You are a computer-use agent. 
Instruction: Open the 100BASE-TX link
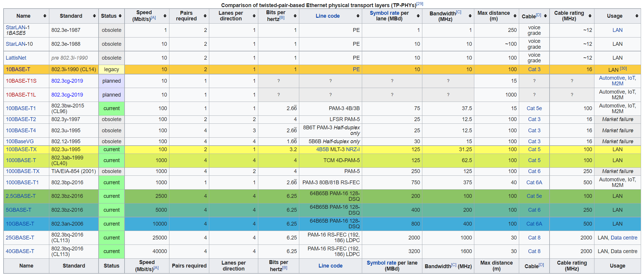[x=21, y=149]
